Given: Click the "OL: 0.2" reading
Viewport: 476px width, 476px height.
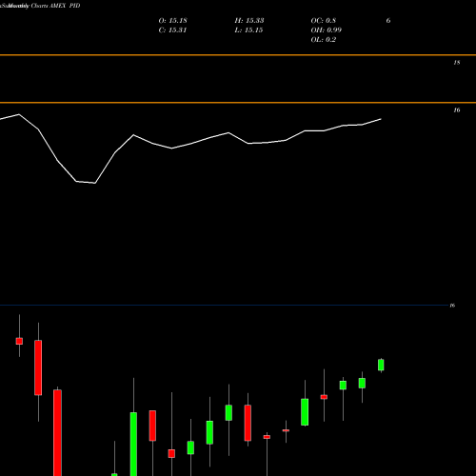Looking at the screenshot, I should (x=324, y=40).
